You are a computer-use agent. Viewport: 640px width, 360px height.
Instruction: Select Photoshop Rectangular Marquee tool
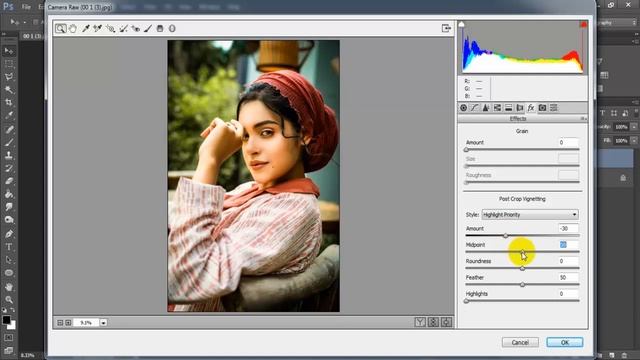pyautogui.click(x=9, y=64)
